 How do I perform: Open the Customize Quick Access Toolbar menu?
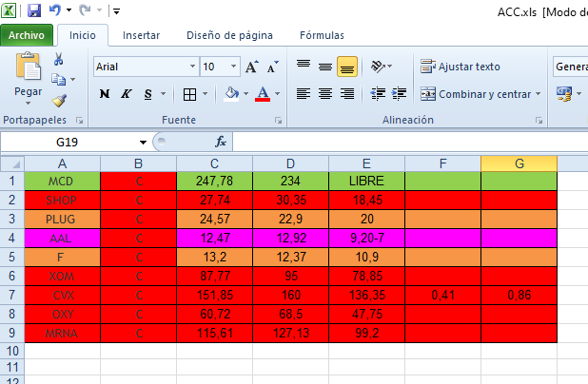click(x=117, y=11)
